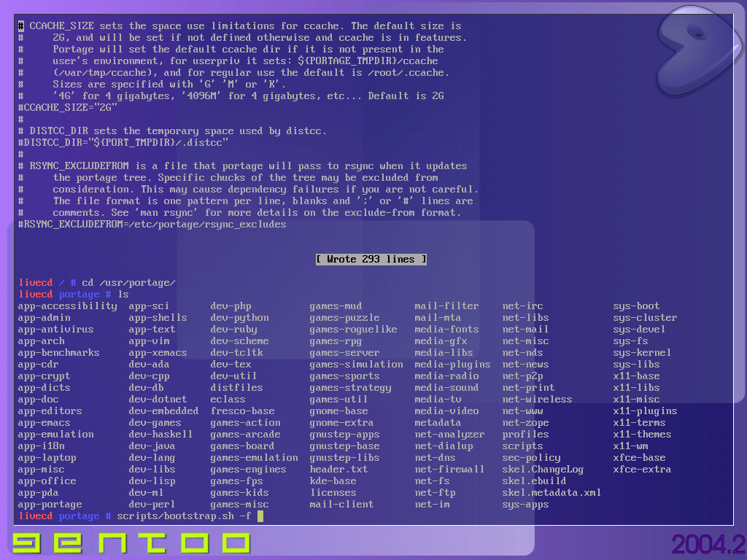Select the #RSYNC_EXCLUDEFROM=/etc/portage/rsync_excludes line
This screenshot has height=560, width=747.
pos(152,225)
